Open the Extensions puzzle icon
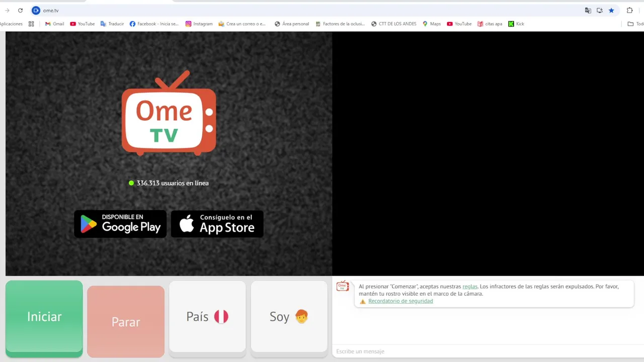This screenshot has width=644, height=362. (x=629, y=10)
